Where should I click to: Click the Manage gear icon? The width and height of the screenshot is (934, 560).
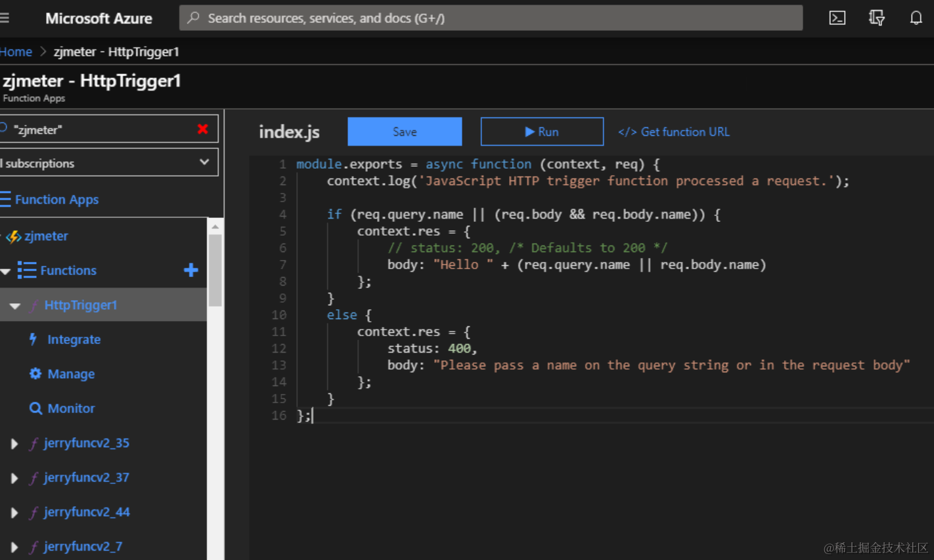tap(35, 374)
